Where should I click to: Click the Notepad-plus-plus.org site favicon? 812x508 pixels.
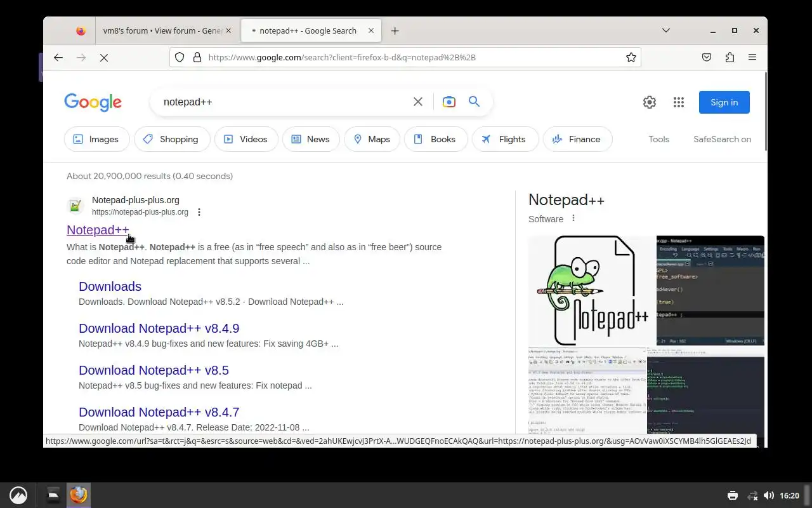coord(75,206)
